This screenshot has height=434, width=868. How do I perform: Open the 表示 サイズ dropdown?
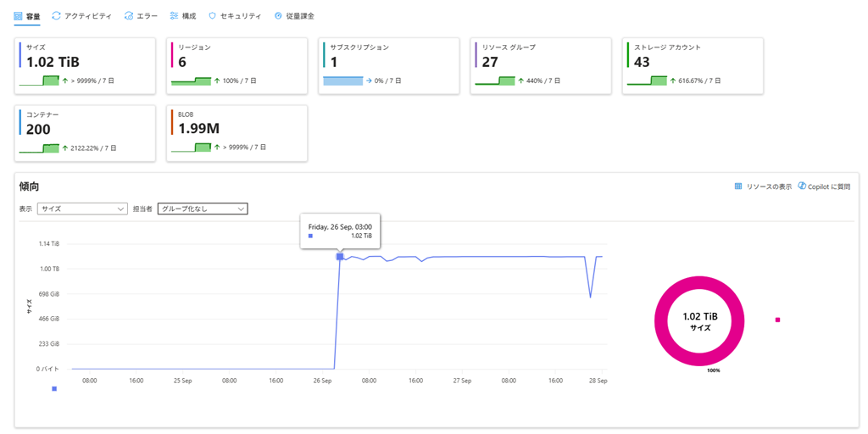pos(82,209)
